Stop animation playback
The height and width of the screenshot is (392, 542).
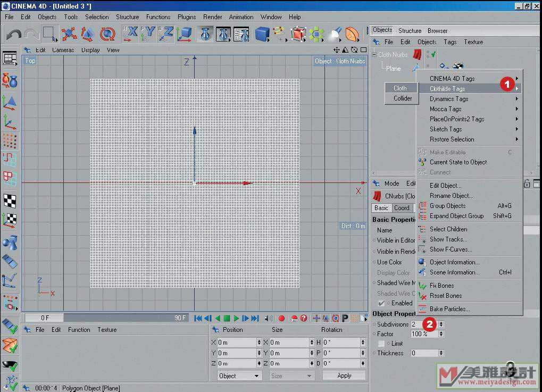pos(227,318)
